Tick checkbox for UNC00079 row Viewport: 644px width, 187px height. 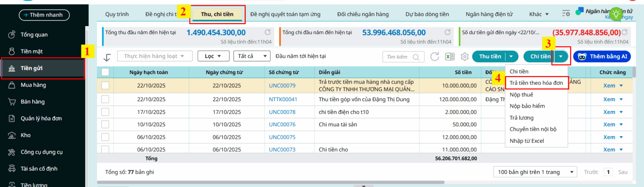(105, 85)
